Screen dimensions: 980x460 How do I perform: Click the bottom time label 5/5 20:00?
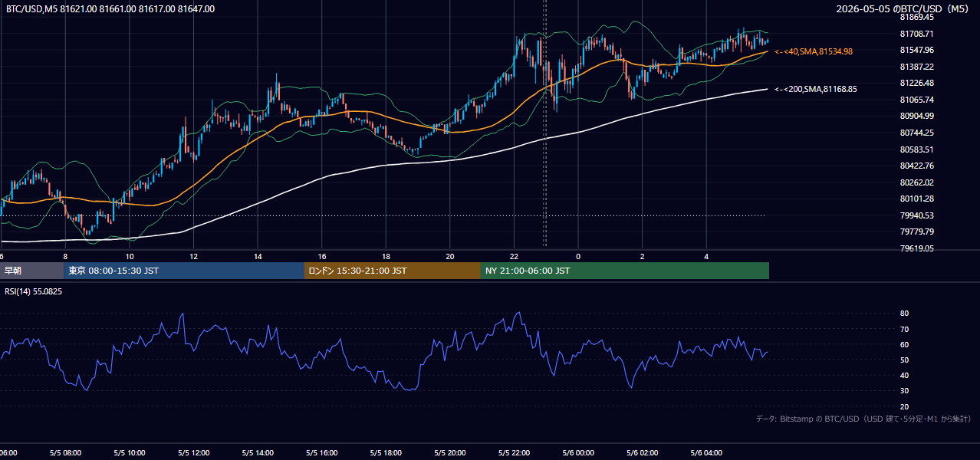pyautogui.click(x=450, y=453)
